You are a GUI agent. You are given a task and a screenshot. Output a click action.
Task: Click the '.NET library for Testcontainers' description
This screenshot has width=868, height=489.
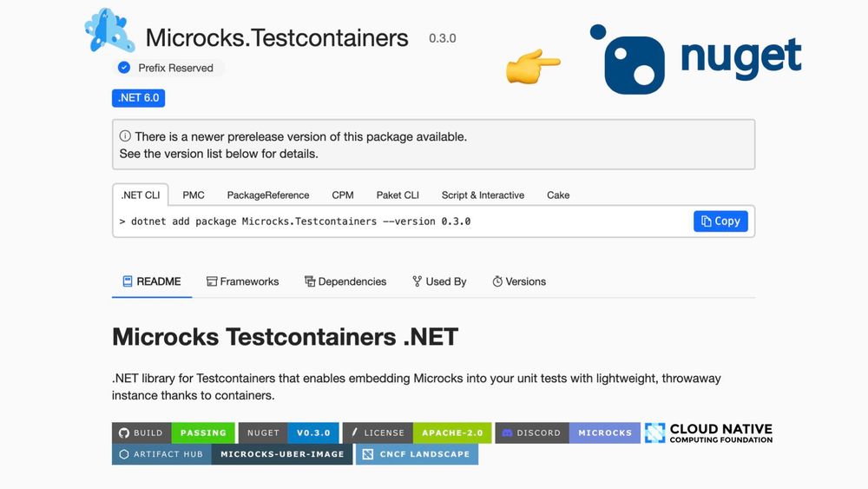417,387
